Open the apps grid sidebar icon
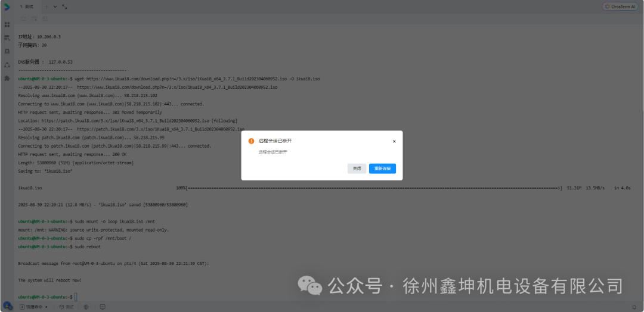Screen dimensions: 644x312 pyautogui.click(x=7, y=24)
